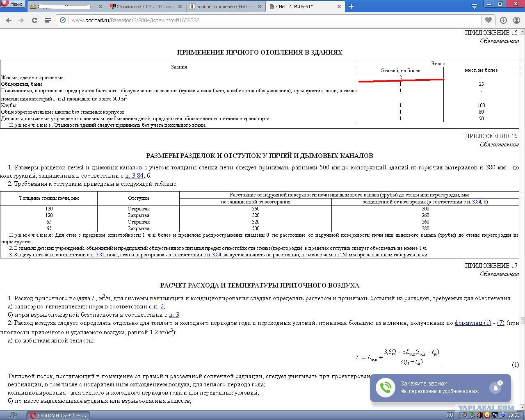Switch to the 25 плюсов СССР tab
Screen dimensions: 525x420
click(146, 7)
